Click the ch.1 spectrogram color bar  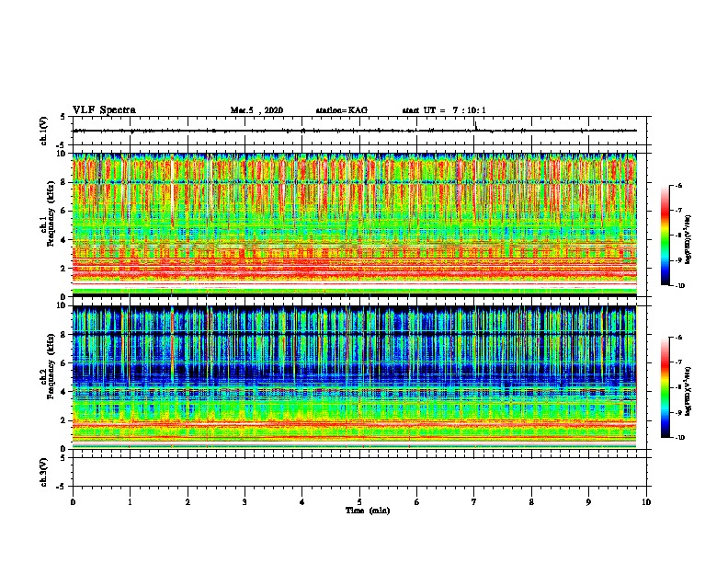pyautogui.click(x=665, y=236)
